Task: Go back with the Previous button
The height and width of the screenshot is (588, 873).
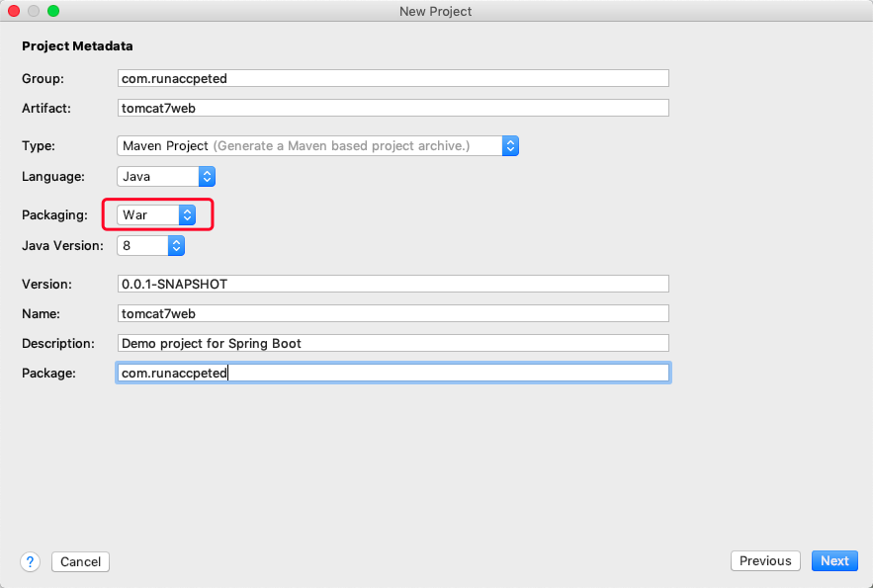Action: (x=765, y=561)
